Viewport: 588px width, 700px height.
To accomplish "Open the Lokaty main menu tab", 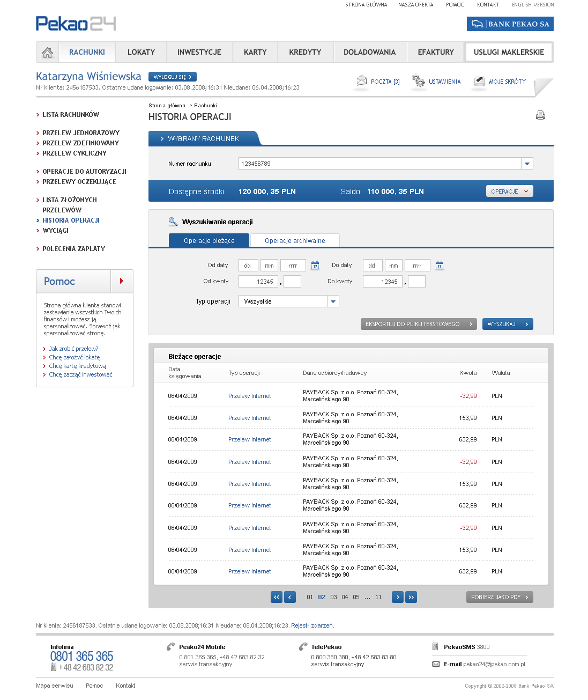I will point(141,53).
